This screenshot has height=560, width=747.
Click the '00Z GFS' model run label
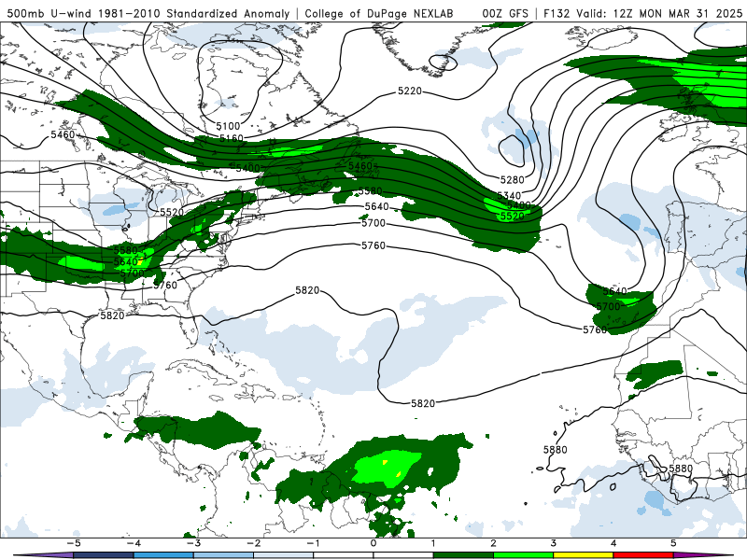click(505, 13)
